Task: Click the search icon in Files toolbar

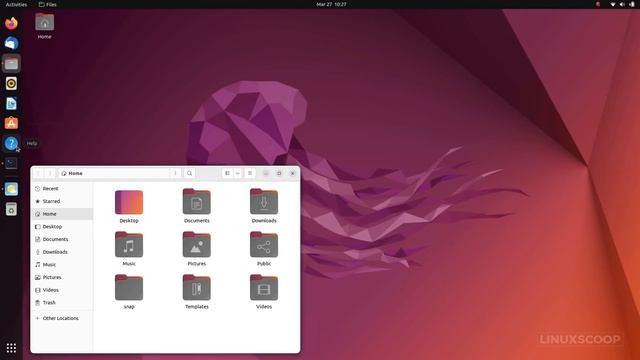Action: (189, 173)
